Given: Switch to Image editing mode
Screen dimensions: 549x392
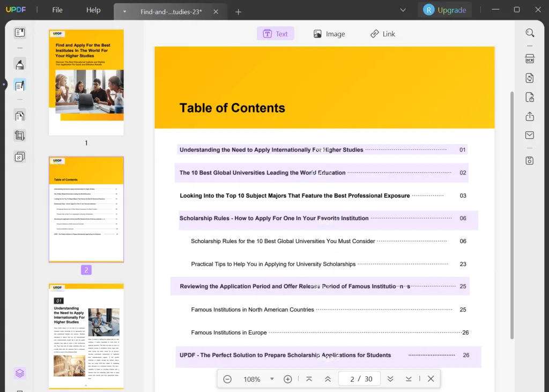Looking at the screenshot, I should pos(329,34).
